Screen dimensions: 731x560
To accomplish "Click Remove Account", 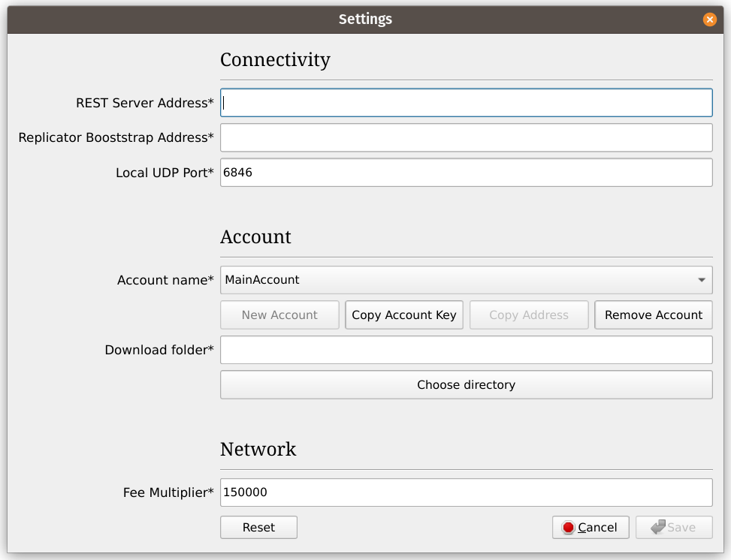I will pos(654,315).
